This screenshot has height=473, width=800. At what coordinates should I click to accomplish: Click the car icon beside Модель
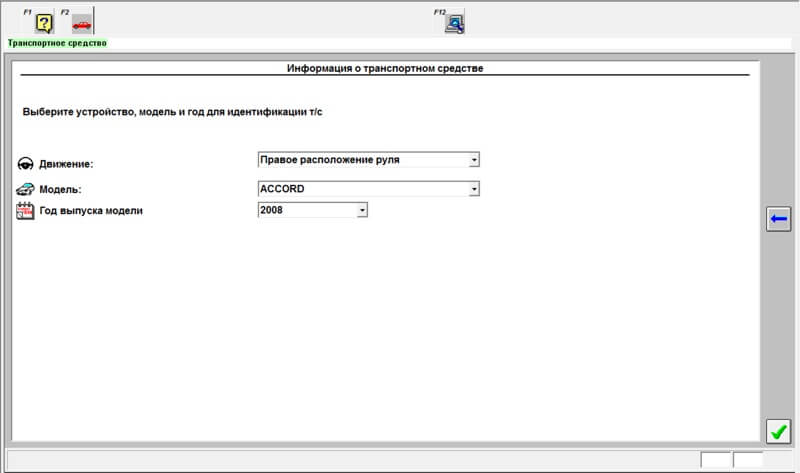tap(26, 189)
